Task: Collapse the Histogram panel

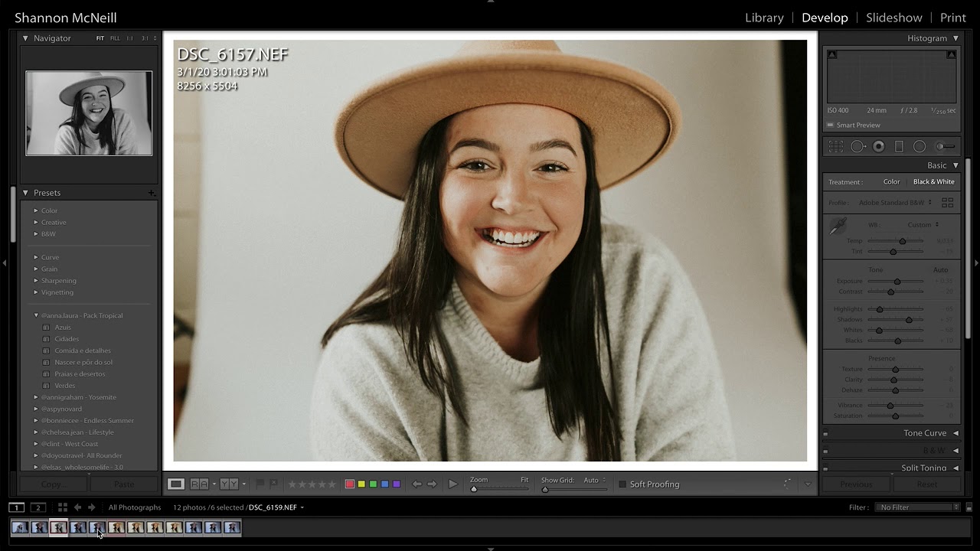Action: (x=955, y=38)
